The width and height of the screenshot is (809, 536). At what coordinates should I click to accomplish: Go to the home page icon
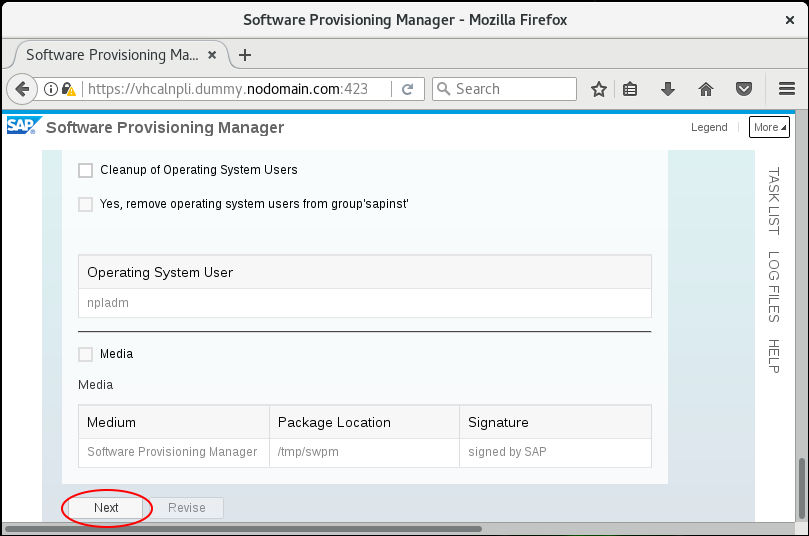(x=706, y=89)
